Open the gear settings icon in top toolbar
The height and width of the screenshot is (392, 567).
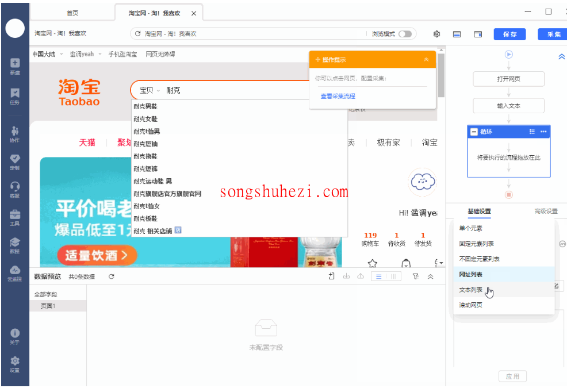(x=436, y=34)
